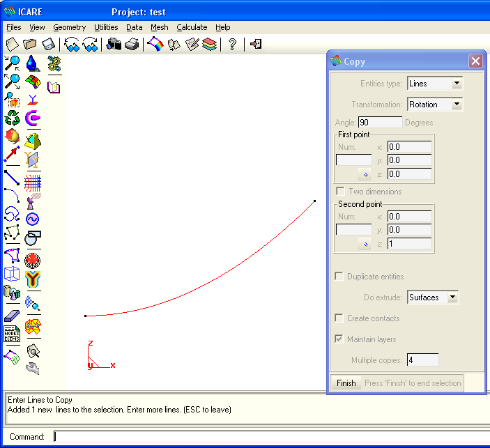Click the Angle input field
This screenshot has height=448, width=490.
click(380, 122)
